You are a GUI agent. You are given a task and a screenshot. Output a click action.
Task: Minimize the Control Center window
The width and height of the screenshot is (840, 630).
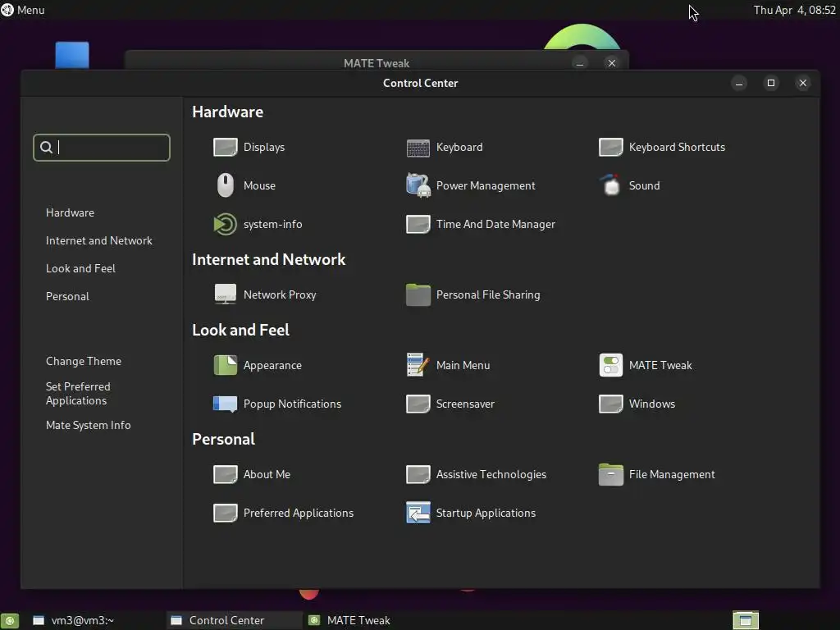point(739,83)
